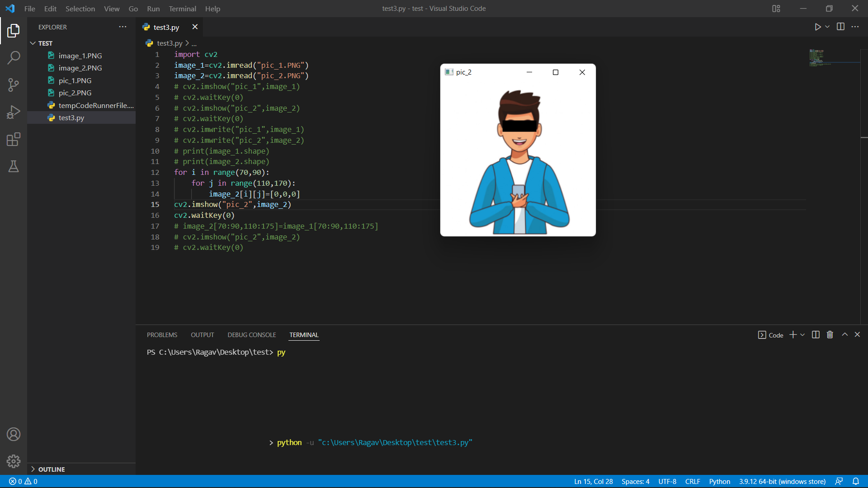Open image_1.PNG in the explorer

[x=80, y=56]
